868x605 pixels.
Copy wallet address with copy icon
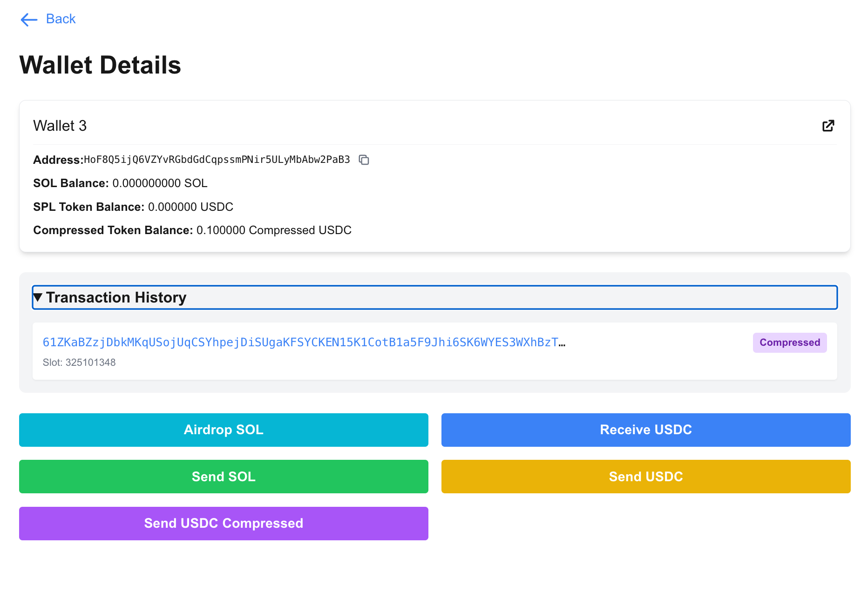pos(364,160)
